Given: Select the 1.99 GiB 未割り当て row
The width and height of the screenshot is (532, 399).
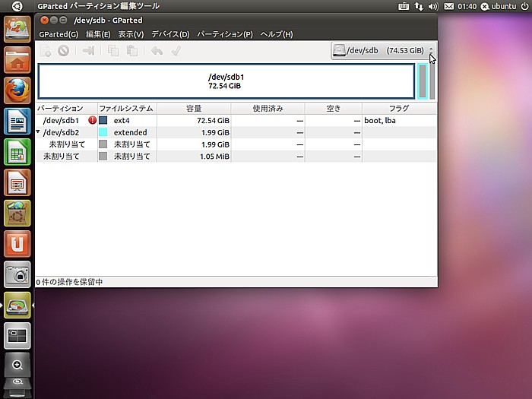Looking at the screenshot, I should pyautogui.click(x=236, y=144).
